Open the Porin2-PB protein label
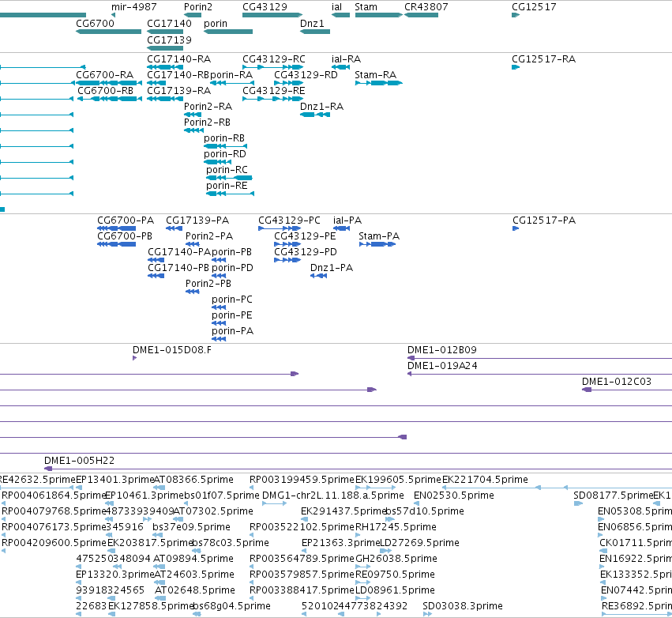 (x=208, y=284)
